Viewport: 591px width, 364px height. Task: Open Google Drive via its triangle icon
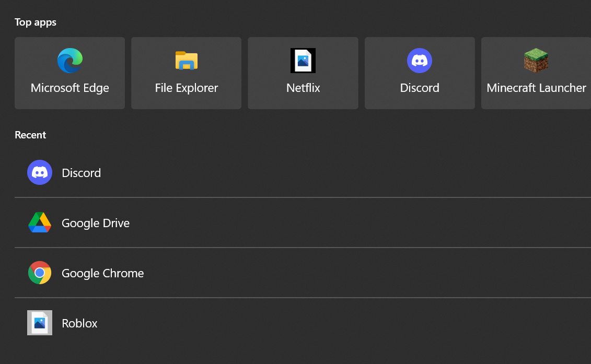(40, 222)
